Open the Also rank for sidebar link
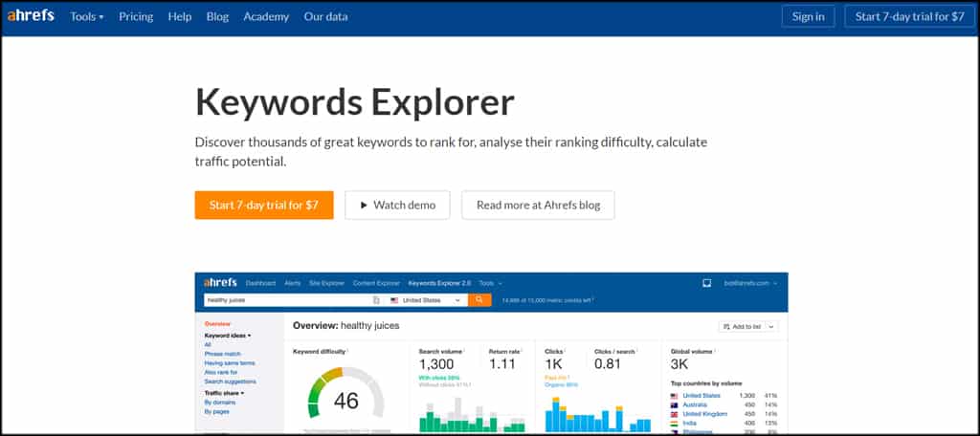The width and height of the screenshot is (980, 436). (x=221, y=372)
